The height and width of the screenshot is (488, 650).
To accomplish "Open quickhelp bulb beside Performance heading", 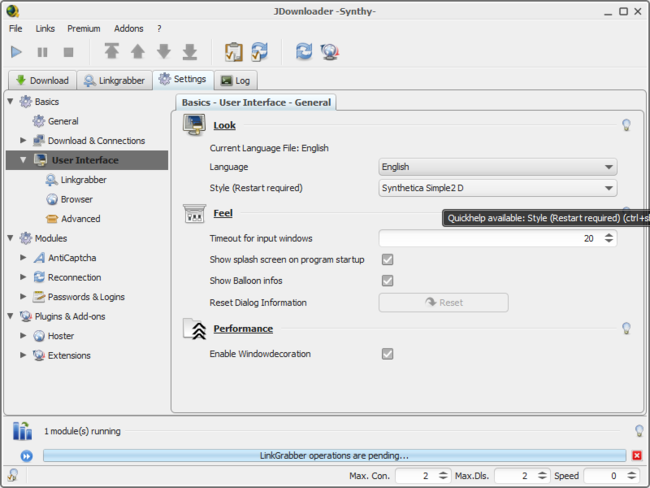I will (x=626, y=328).
